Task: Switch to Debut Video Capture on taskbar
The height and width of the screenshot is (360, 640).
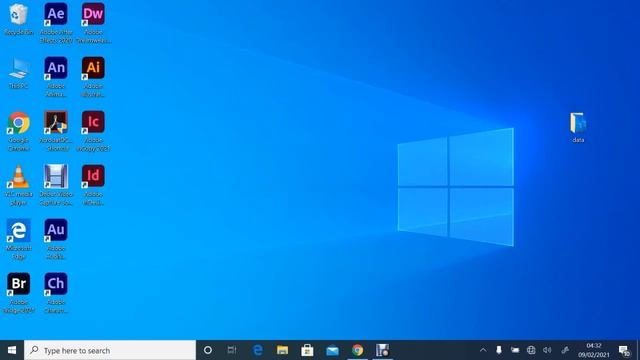Action: click(382, 350)
